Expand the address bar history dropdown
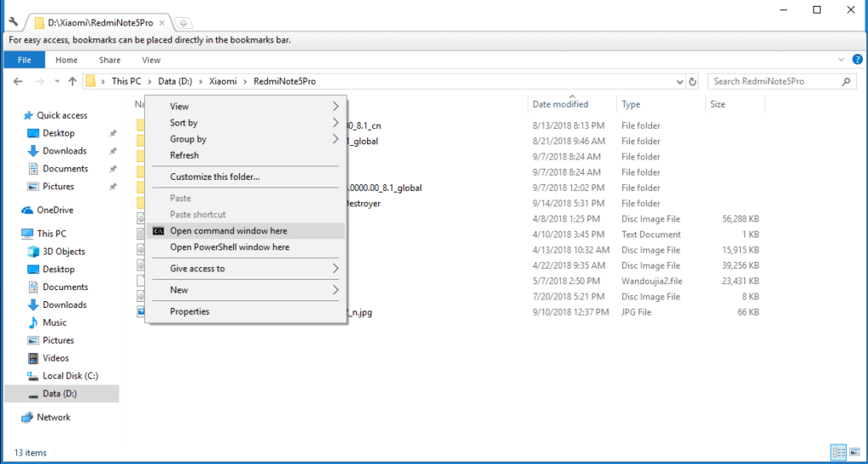Image resolution: width=868 pixels, height=464 pixels. (x=681, y=81)
